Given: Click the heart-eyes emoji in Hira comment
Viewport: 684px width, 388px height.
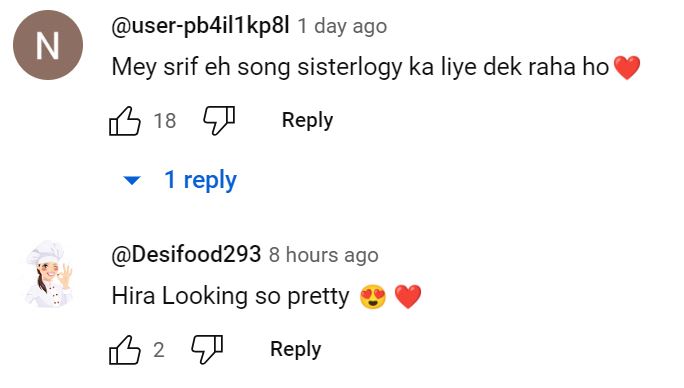Looking at the screenshot, I should 373,297.
